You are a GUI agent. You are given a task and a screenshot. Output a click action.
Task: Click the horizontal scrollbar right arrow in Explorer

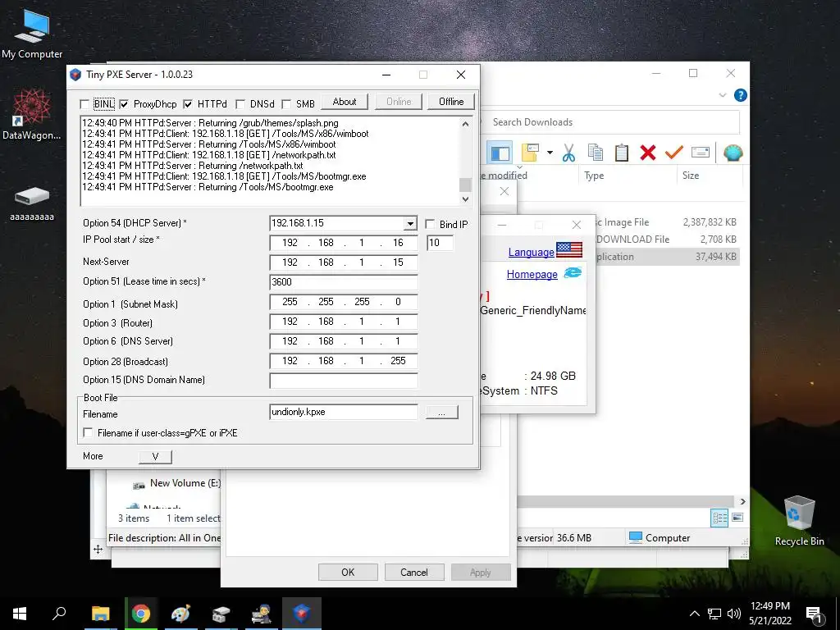coord(742,502)
